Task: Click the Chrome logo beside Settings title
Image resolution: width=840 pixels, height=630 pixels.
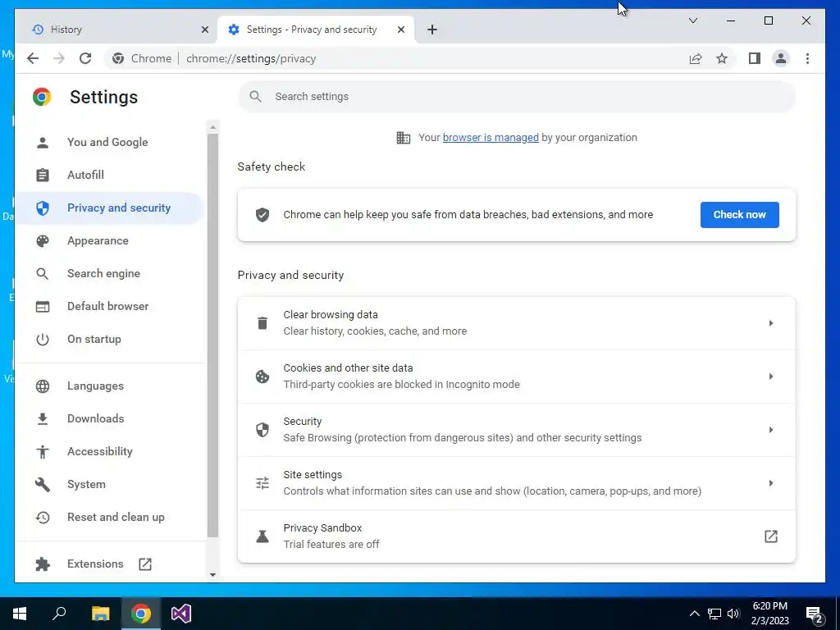Action: tap(42, 97)
